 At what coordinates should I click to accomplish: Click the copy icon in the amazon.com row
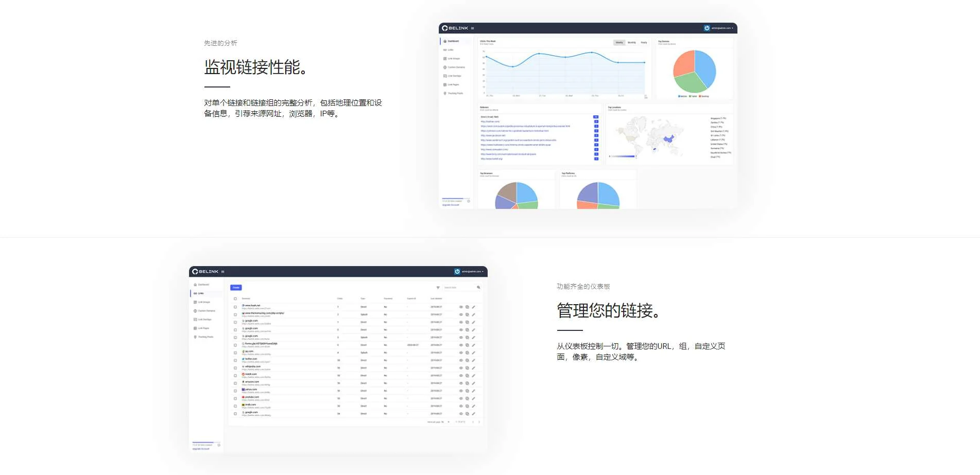point(467,383)
